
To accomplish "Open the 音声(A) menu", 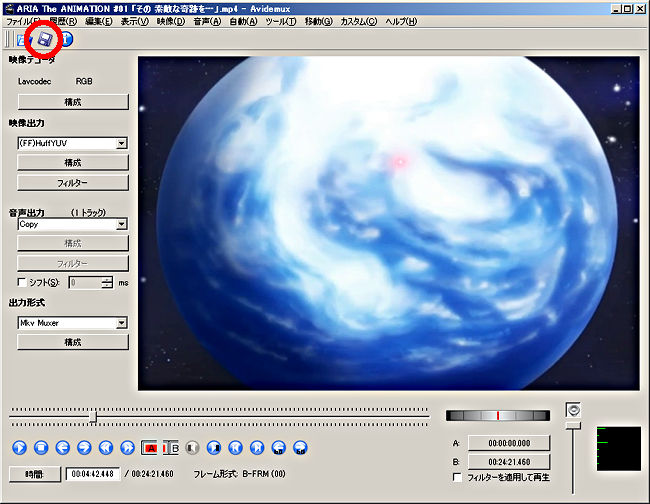I will point(207,22).
